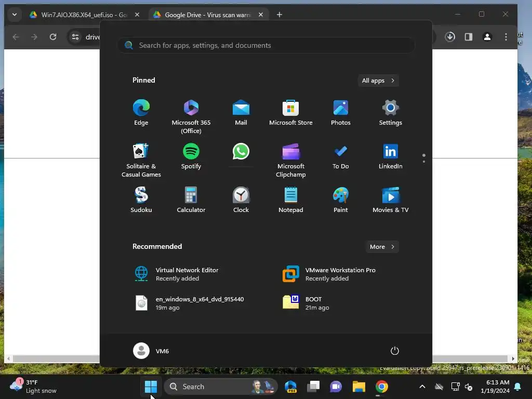The height and width of the screenshot is (399, 532).
Task: Open the To Do app
Action: coord(341,157)
